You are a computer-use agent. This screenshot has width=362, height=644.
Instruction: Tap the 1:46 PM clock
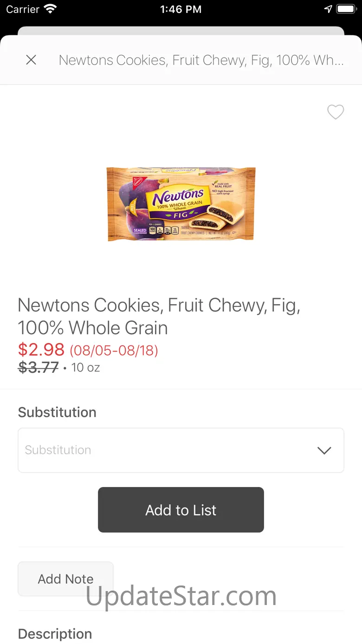pos(181,9)
